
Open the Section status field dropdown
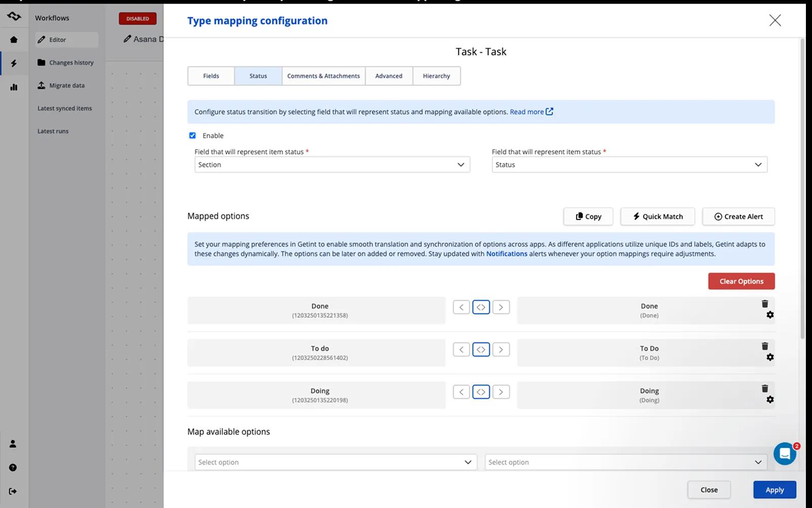(332, 165)
